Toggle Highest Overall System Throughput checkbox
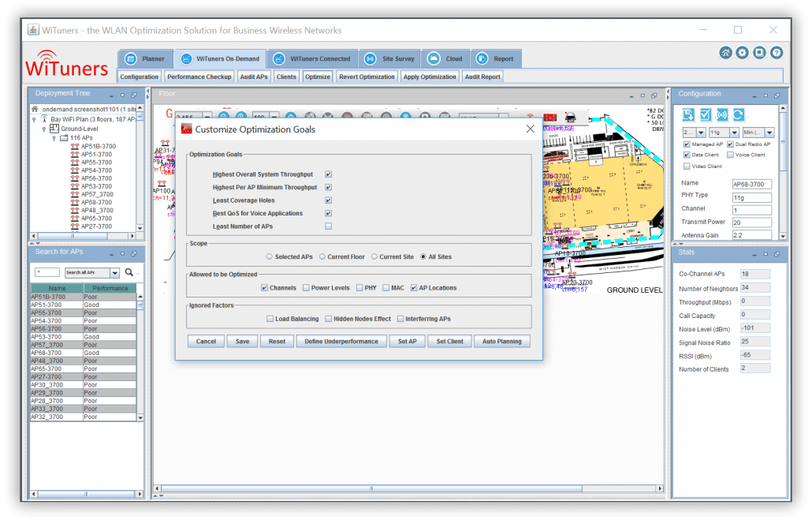Screen dimensions: 812x520 coord(328,174)
